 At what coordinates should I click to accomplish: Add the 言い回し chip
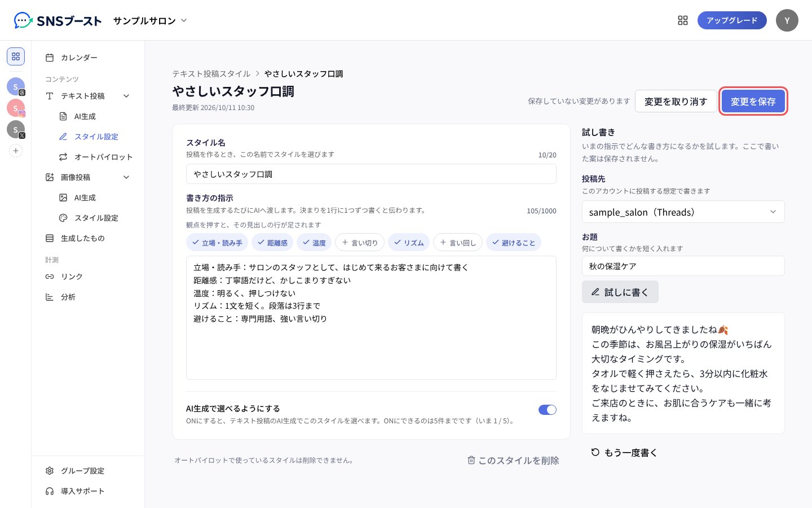coord(458,243)
